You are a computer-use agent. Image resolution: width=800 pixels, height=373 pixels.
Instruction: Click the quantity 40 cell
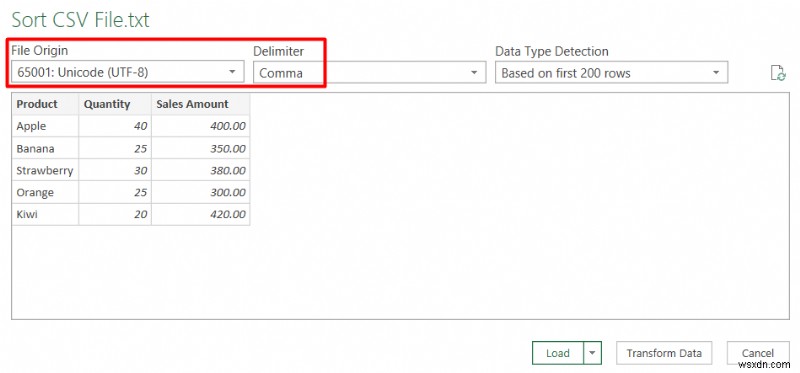pos(115,126)
